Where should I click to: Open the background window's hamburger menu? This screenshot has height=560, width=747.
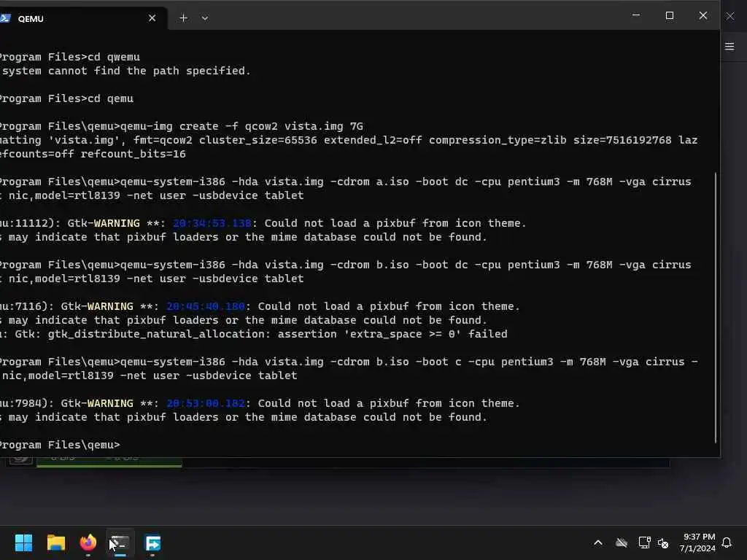(x=729, y=46)
